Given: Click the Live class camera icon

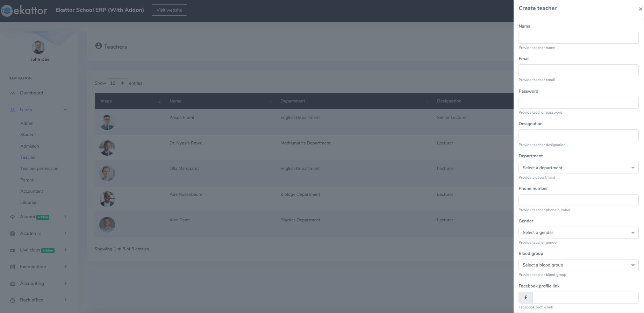Looking at the screenshot, I should pyautogui.click(x=13, y=250).
